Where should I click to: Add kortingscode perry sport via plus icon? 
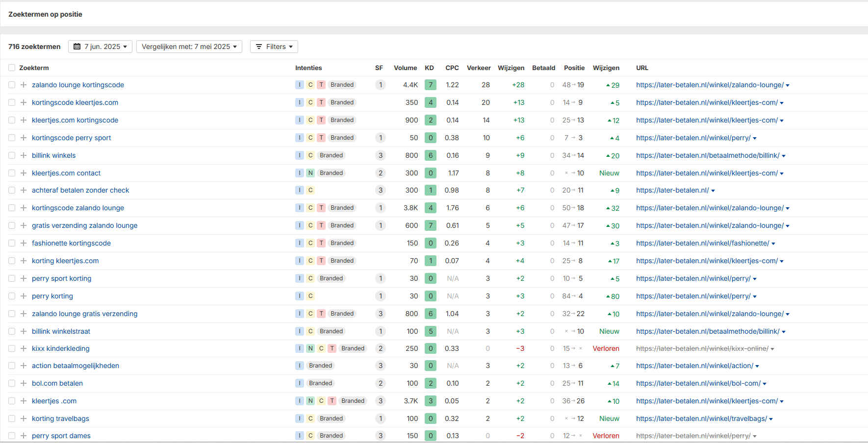tap(24, 138)
